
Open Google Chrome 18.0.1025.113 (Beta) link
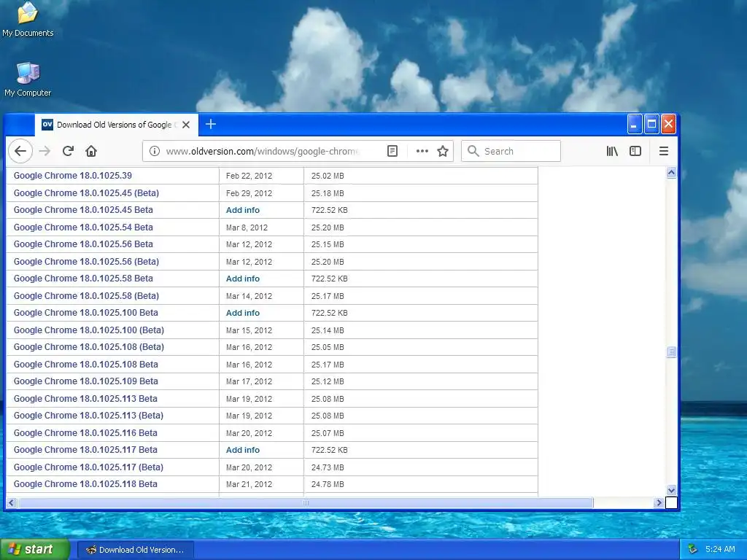point(88,416)
